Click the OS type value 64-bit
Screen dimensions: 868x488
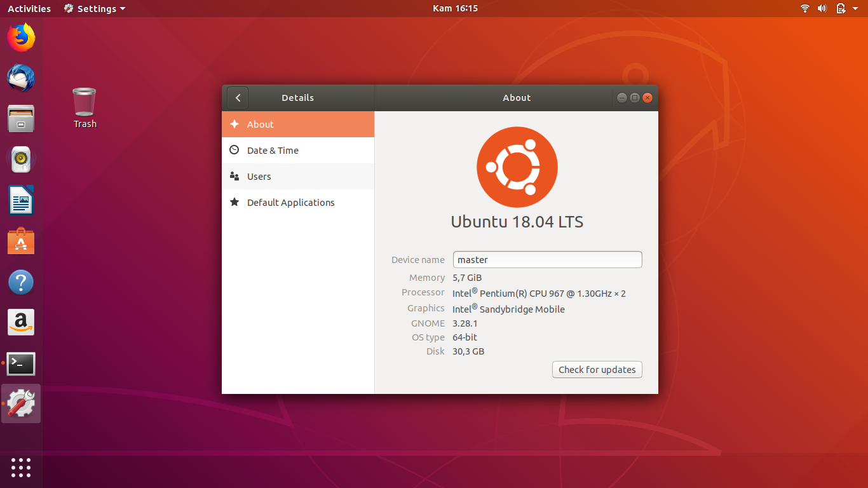[x=465, y=337]
